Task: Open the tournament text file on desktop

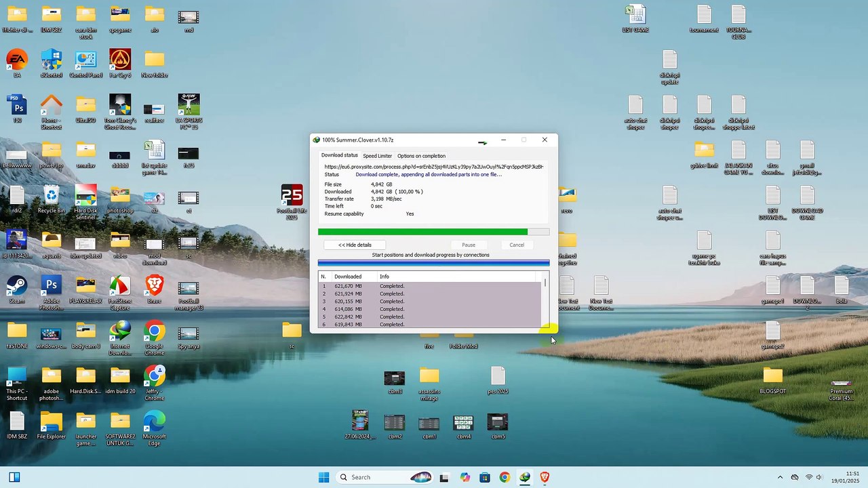Action: (x=704, y=18)
